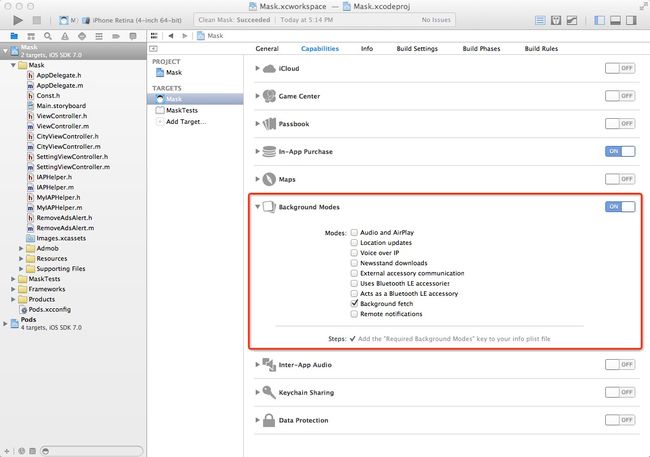Toggle the iCloud switch on
Screen dimensions: 650x457
tap(620, 68)
